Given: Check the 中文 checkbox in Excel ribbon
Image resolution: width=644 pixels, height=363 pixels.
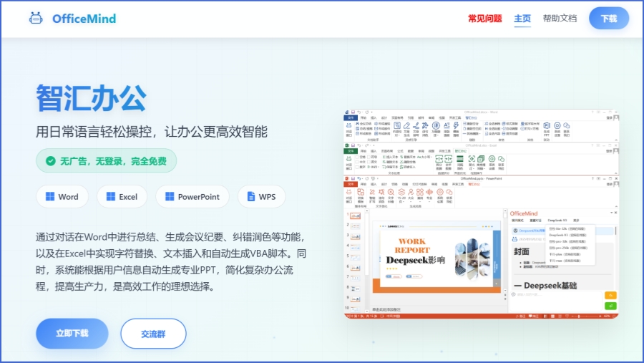Looking at the screenshot, I should (x=357, y=162).
